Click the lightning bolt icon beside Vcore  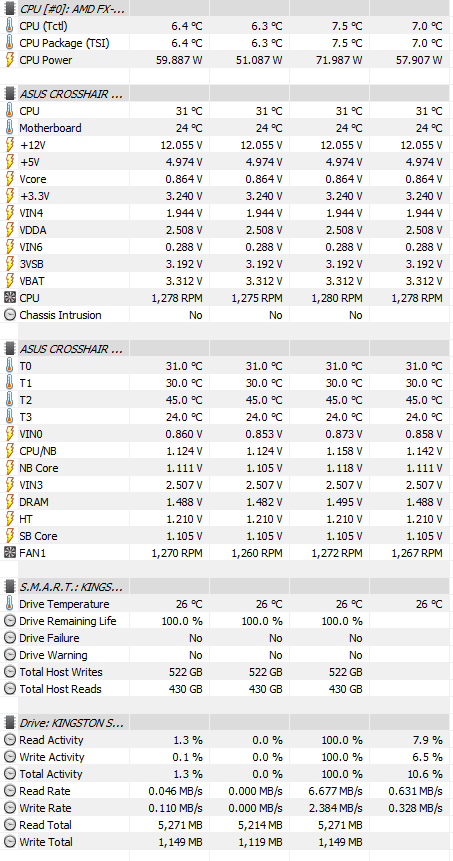click(9, 179)
